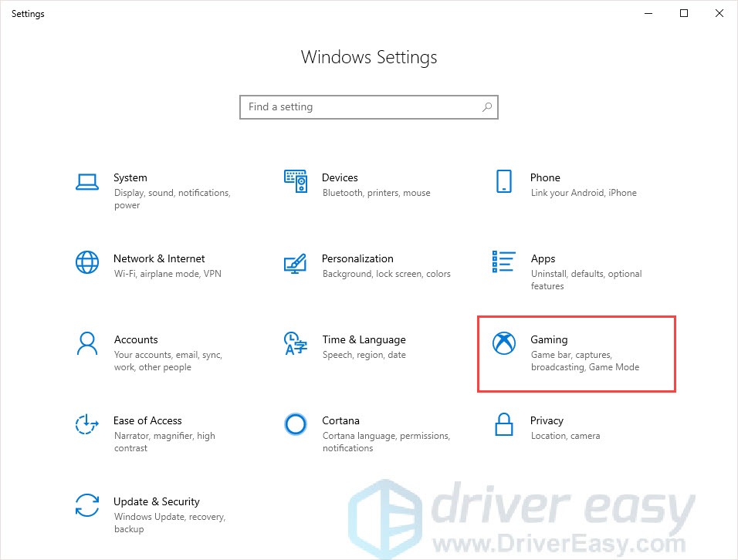Select the Phone icon
738x560 pixels.
tap(503, 182)
